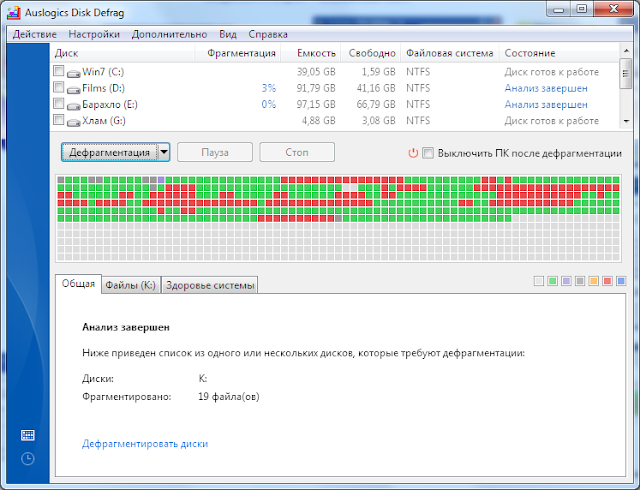Click the Состояние column header
The width and height of the screenshot is (640, 490).
click(x=559, y=53)
